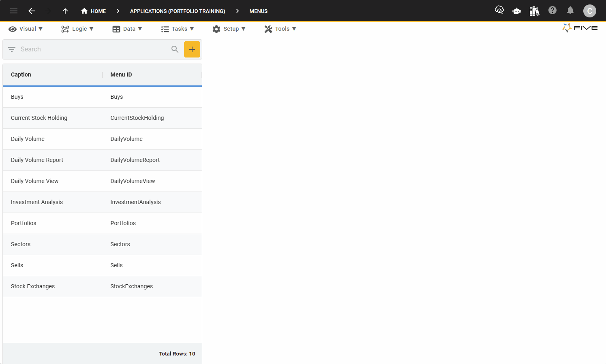Focus the Search input field
606x364 pixels.
[x=93, y=49]
